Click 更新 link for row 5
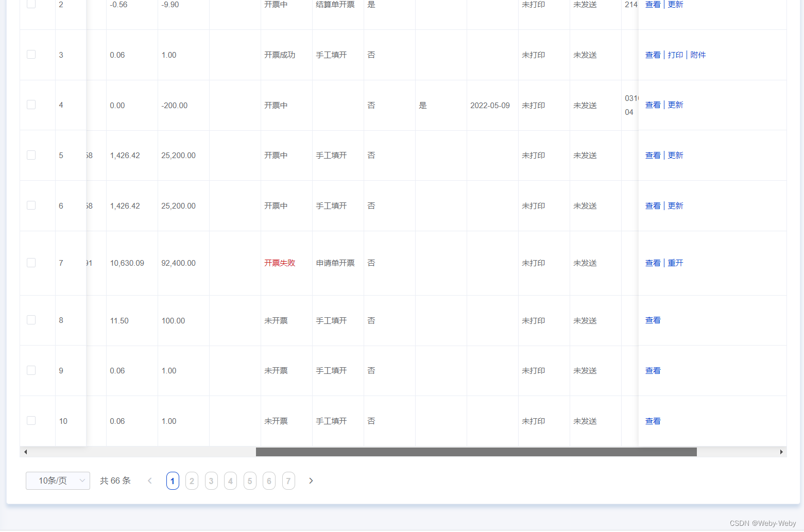The width and height of the screenshot is (804, 532). click(x=675, y=155)
